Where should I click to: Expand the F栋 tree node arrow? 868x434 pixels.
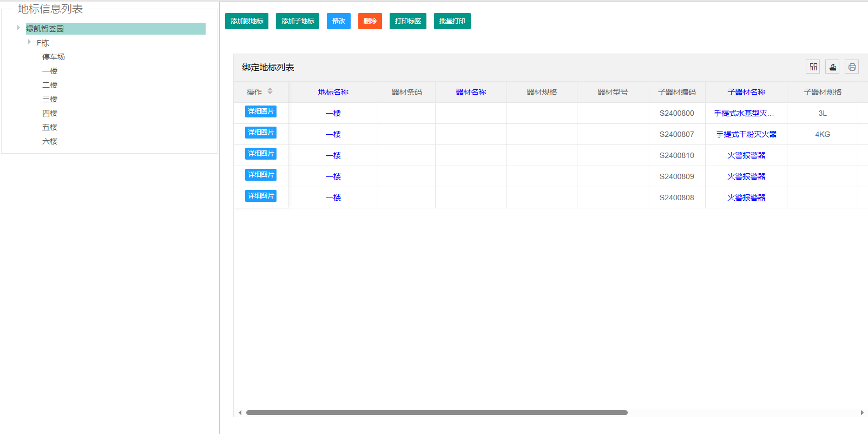29,42
